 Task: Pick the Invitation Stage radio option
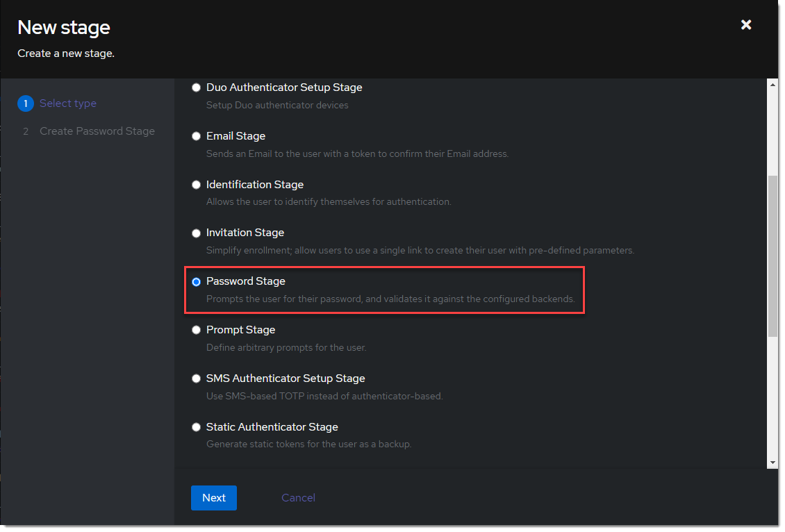(x=197, y=233)
